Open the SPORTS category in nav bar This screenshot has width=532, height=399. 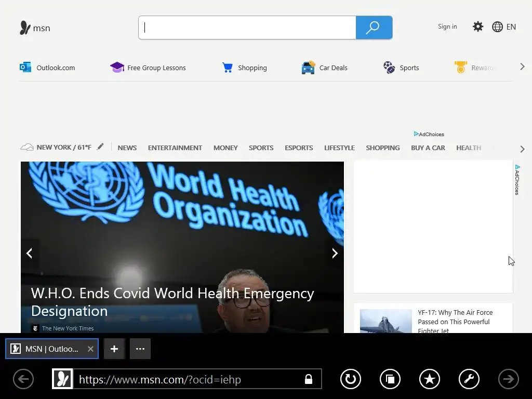point(261,148)
